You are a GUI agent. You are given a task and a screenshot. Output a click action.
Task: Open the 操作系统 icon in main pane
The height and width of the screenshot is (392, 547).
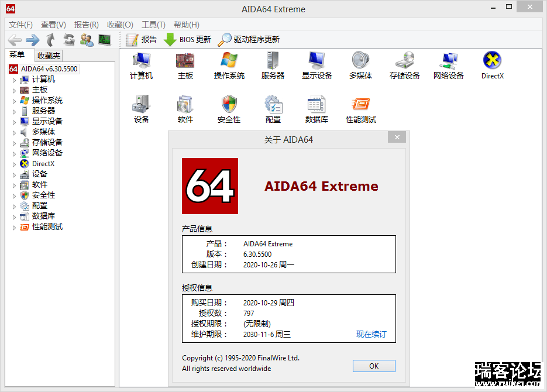(x=229, y=66)
